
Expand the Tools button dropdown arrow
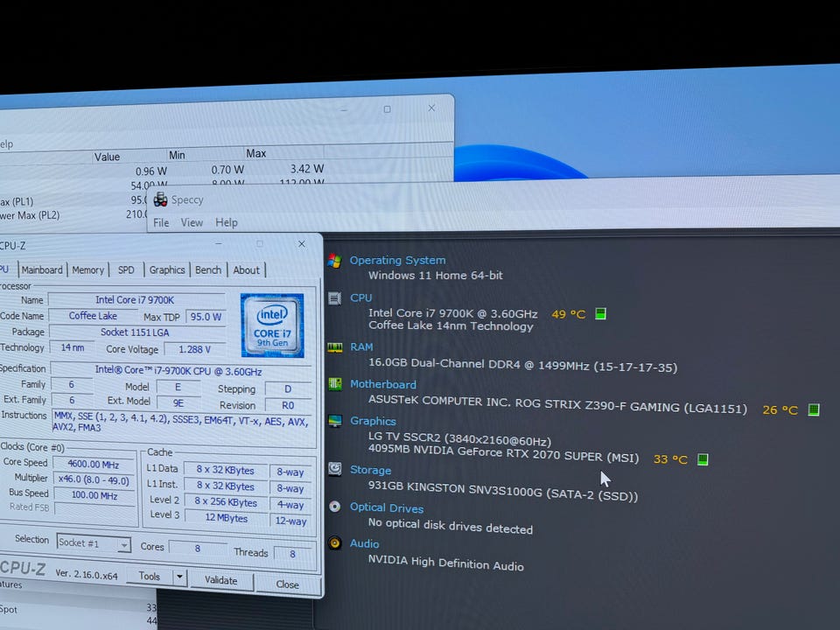tap(179, 577)
